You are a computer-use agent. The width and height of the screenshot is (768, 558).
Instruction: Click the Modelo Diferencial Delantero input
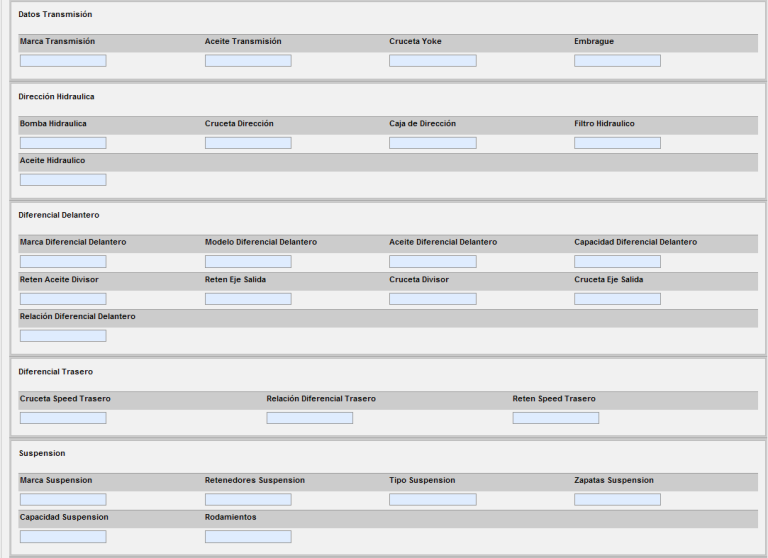tap(248, 261)
